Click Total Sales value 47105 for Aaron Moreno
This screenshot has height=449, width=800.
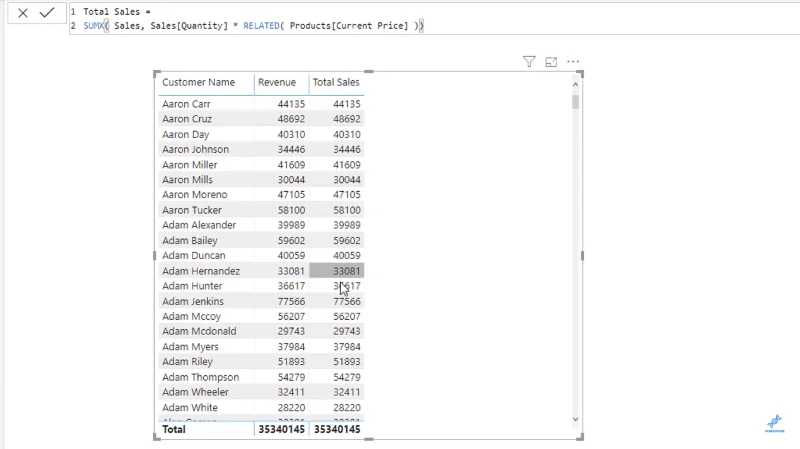tap(346, 194)
